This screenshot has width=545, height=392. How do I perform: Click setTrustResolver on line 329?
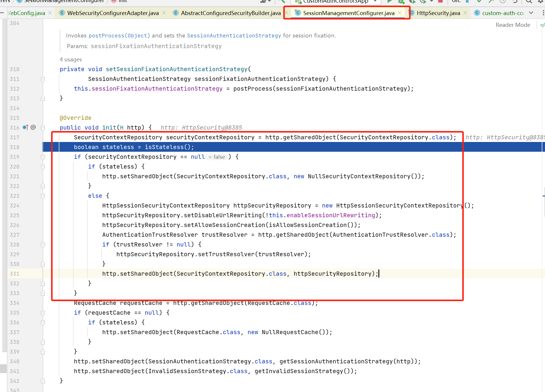pos(226,254)
